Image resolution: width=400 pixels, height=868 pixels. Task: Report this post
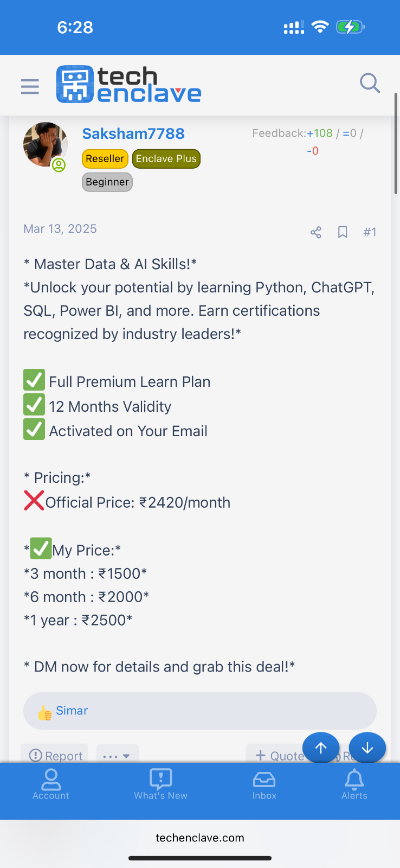pyautogui.click(x=55, y=756)
